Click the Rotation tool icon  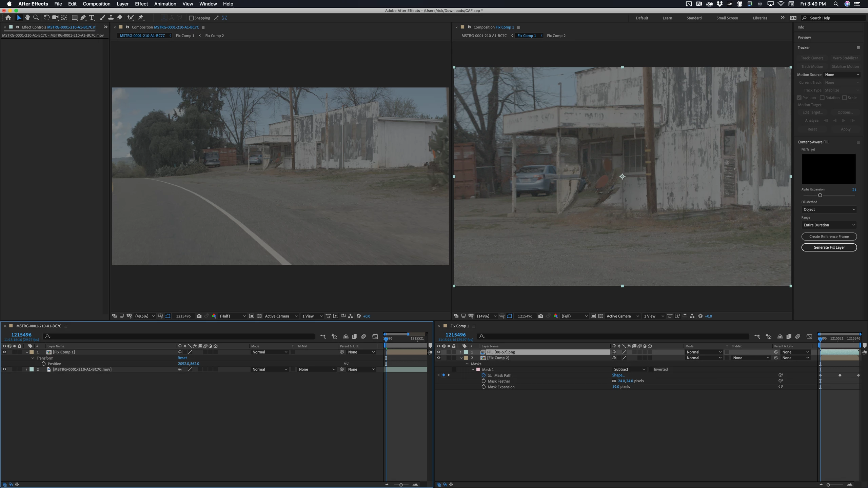46,18
